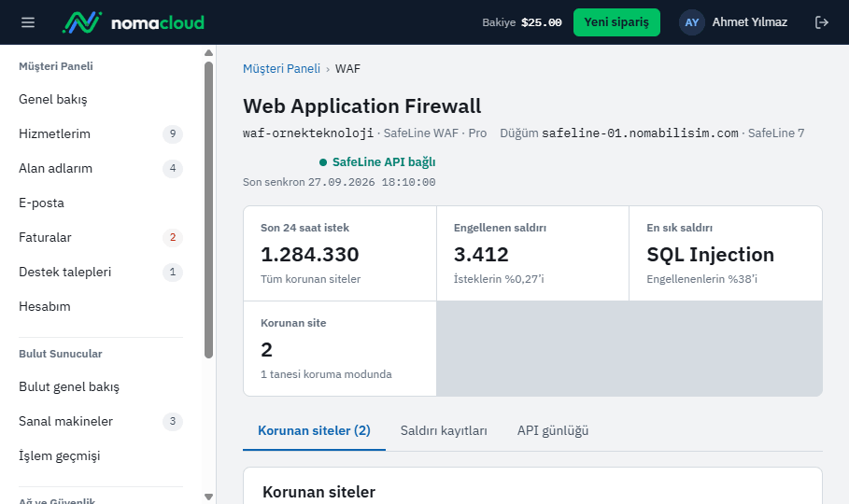Click the sidebar scrollbar thumb
The width and height of the screenshot is (849, 504).
[208, 210]
